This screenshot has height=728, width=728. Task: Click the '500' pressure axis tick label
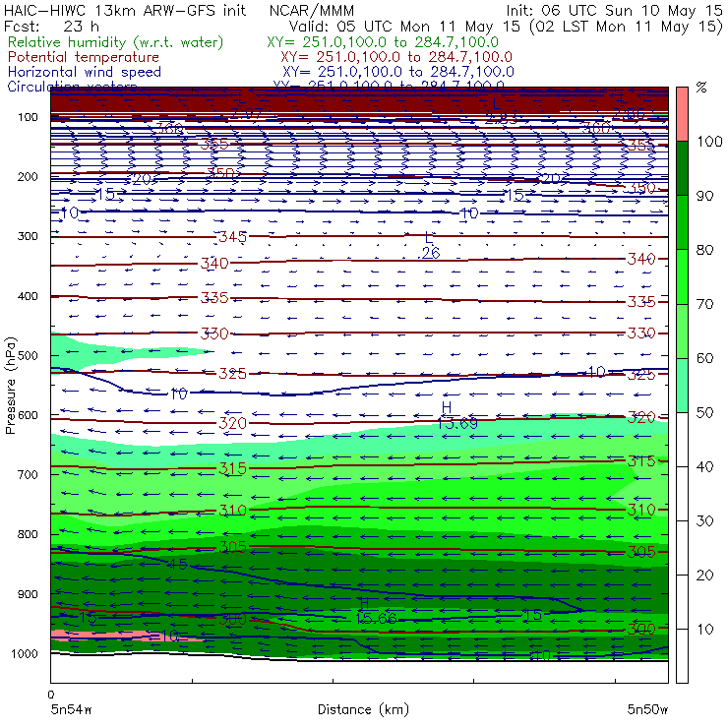(x=28, y=356)
